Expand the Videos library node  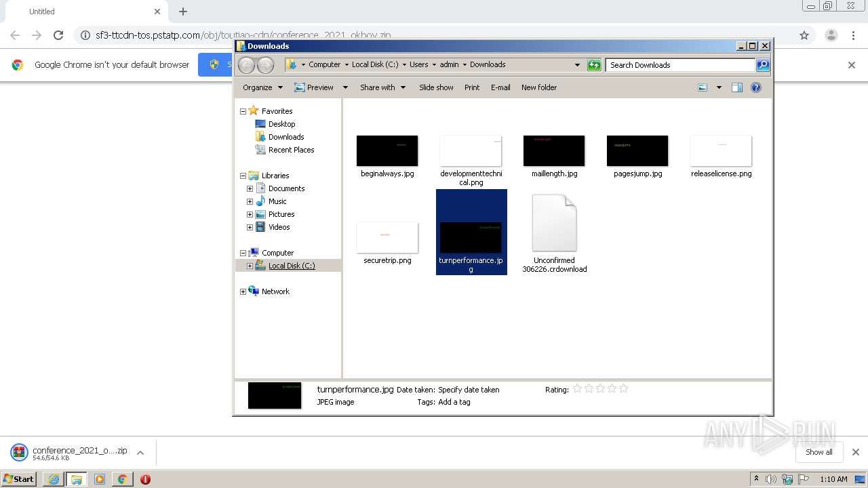(x=250, y=227)
